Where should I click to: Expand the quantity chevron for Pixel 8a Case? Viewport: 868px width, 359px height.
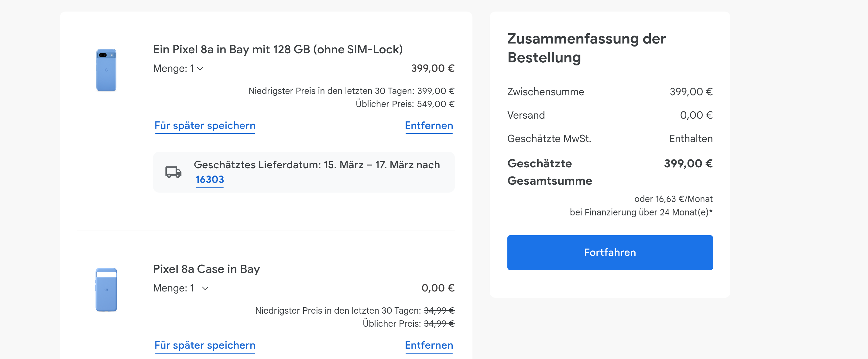205,288
